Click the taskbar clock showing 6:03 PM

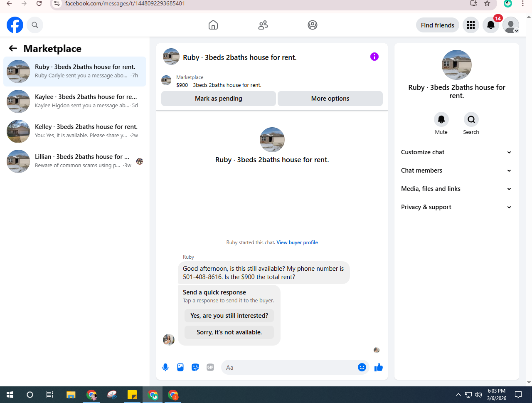(497, 395)
